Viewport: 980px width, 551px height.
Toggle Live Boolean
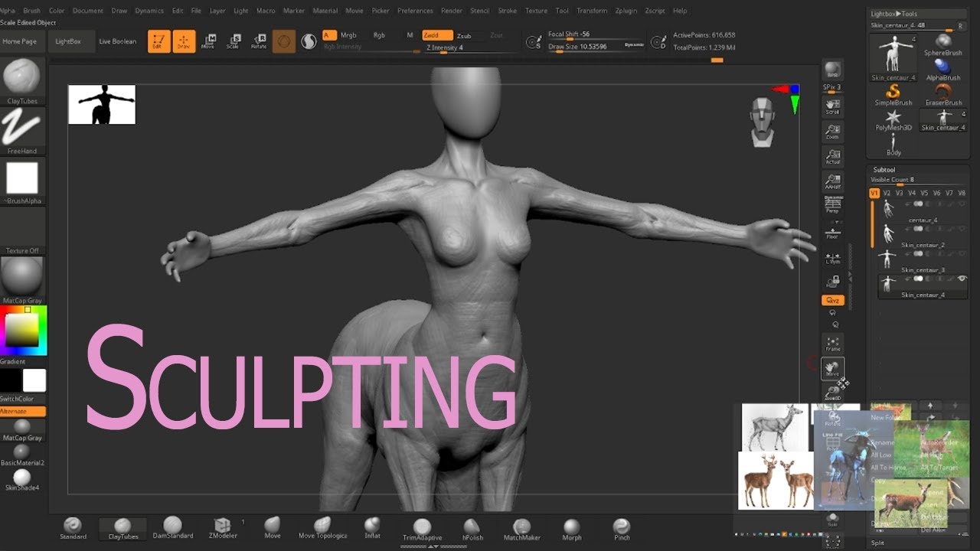coord(118,41)
